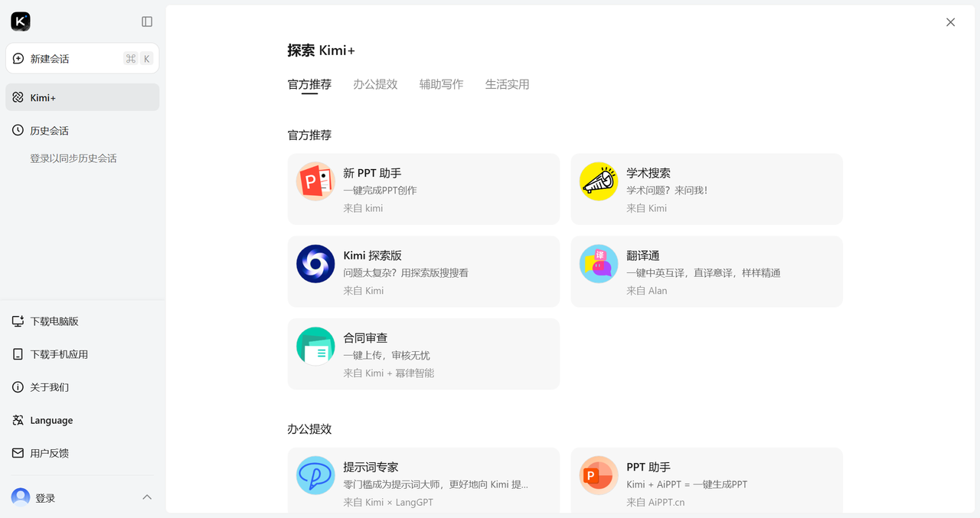Click the Kimi logo icon

pyautogui.click(x=21, y=21)
